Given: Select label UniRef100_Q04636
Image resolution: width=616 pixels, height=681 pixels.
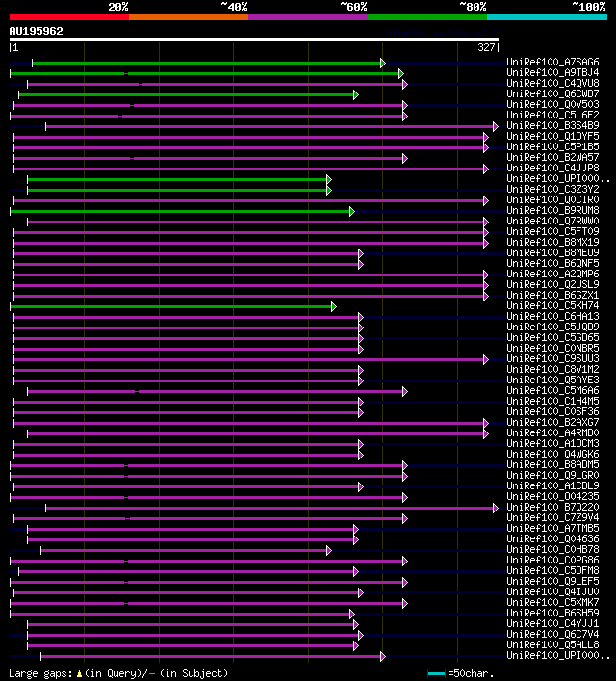Looking at the screenshot, I should coord(552,539).
